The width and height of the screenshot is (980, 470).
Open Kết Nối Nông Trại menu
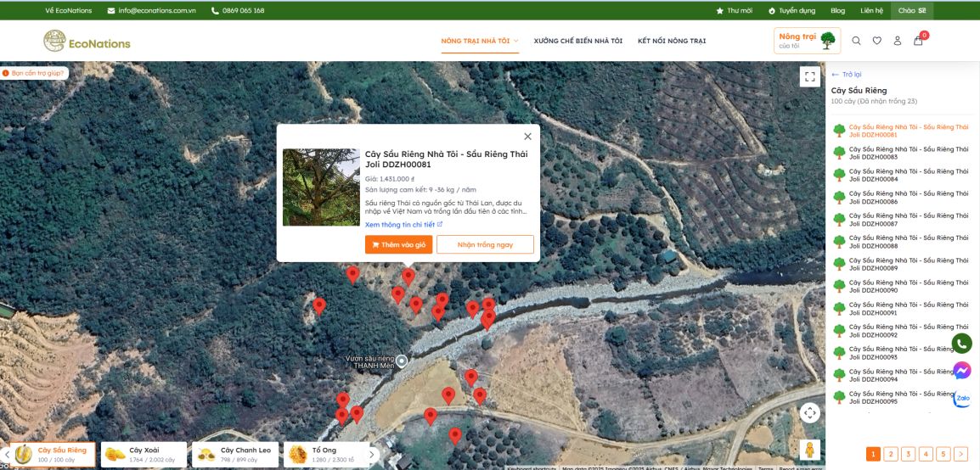[671, 41]
